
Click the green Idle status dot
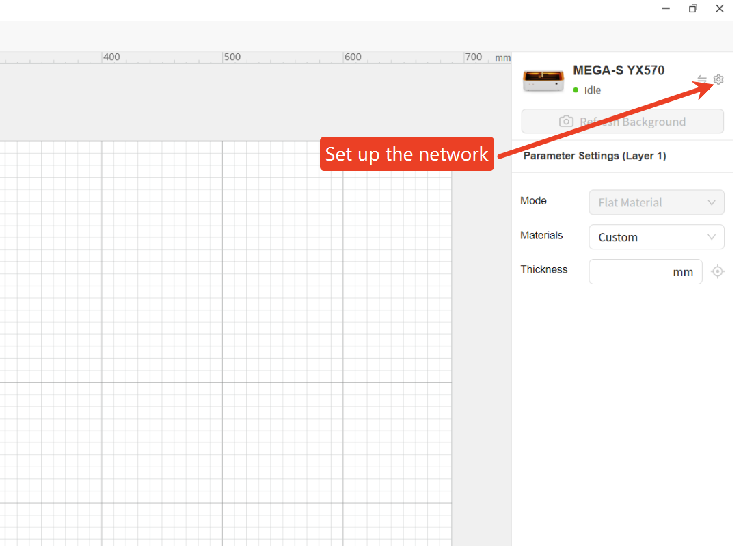[576, 90]
